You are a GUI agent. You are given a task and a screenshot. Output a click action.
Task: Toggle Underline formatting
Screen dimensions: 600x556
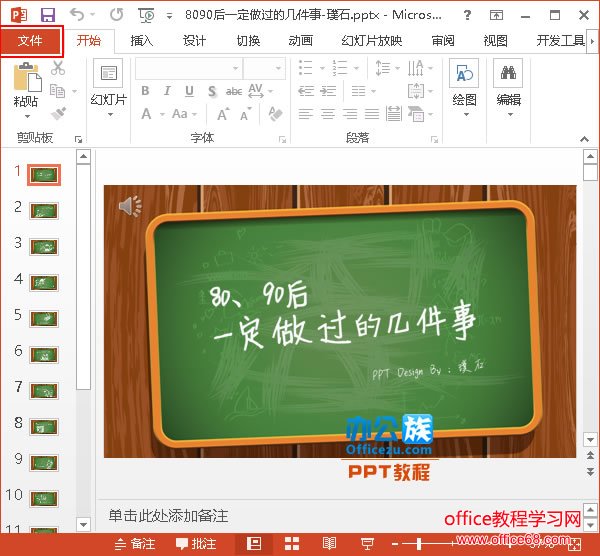tap(189, 91)
